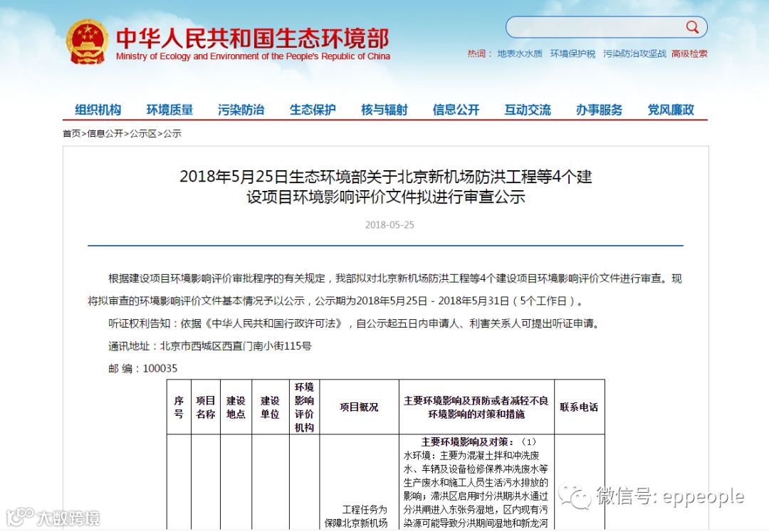Screen dimensions: 769x532
Task: Open the 信息公开 menu
Action: pos(456,110)
